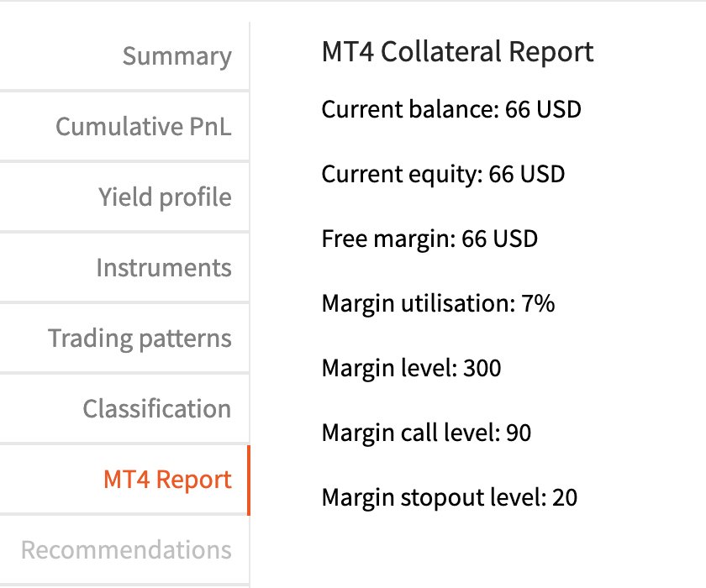This screenshot has height=588, width=706.
Task: Click the 90 margin call value
Action: pyautogui.click(x=519, y=433)
